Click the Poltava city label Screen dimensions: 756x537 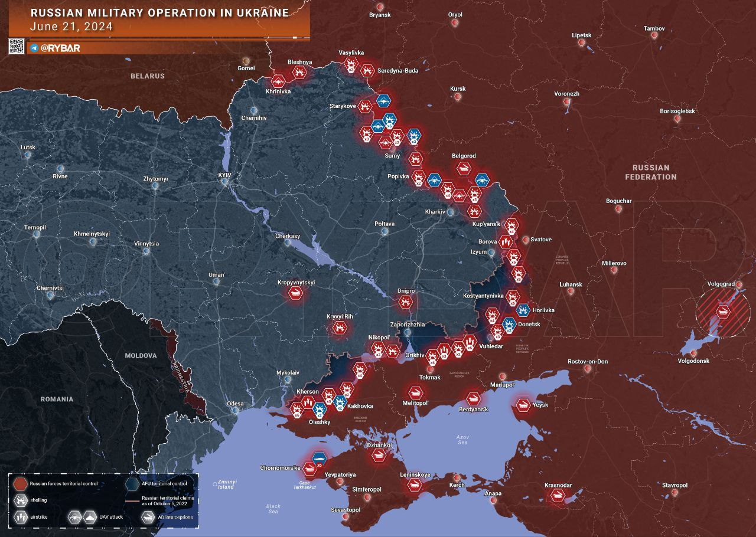pyautogui.click(x=384, y=224)
